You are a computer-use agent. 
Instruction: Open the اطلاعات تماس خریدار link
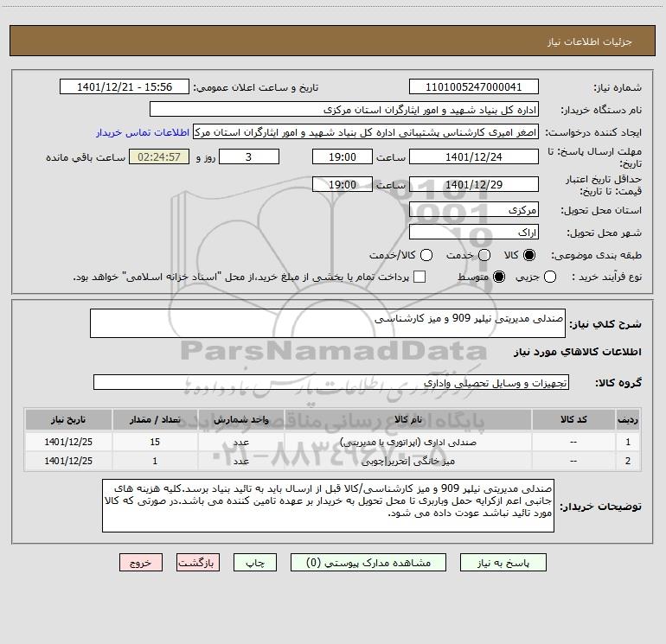click(143, 132)
